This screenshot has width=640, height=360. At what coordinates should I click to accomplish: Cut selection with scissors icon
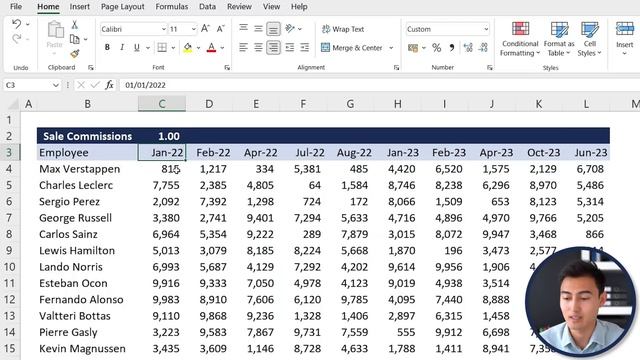coord(75,25)
